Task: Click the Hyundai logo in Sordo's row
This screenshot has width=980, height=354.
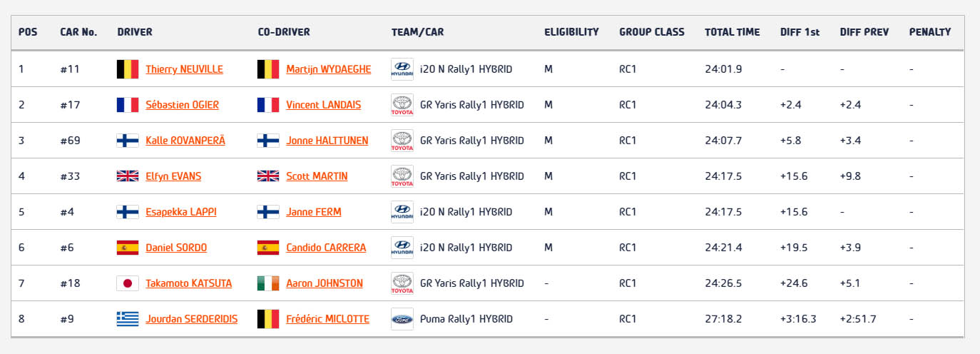Action: click(x=402, y=248)
